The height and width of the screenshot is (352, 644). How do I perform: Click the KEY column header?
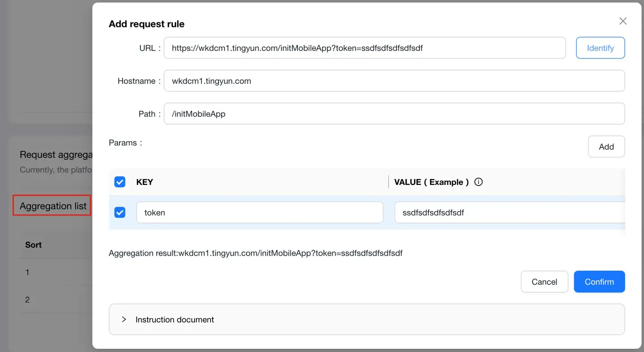click(x=144, y=182)
